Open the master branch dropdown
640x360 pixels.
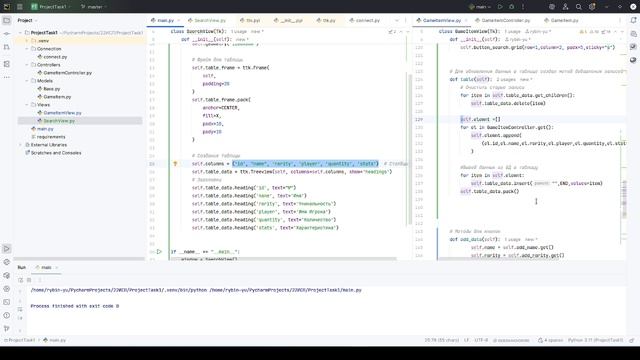pos(93,7)
